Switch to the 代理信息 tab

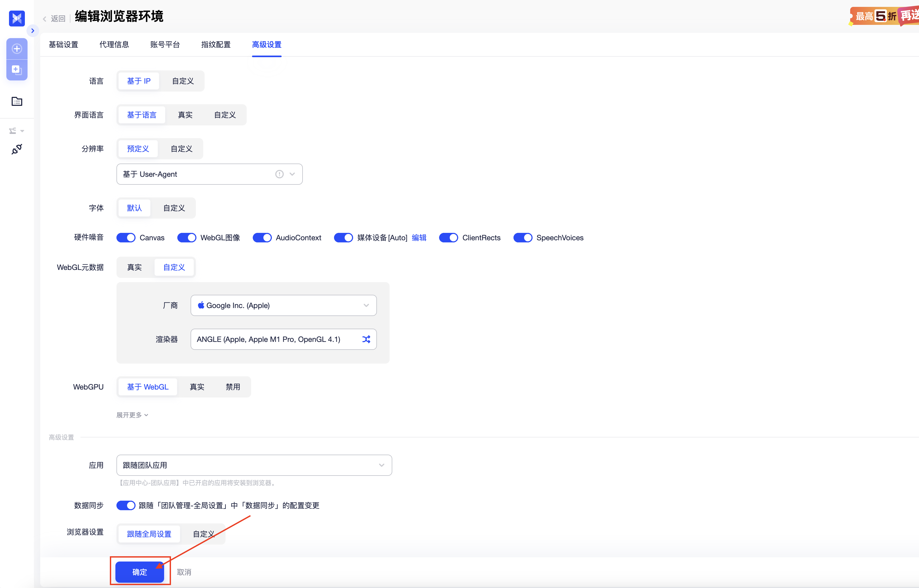click(x=114, y=45)
